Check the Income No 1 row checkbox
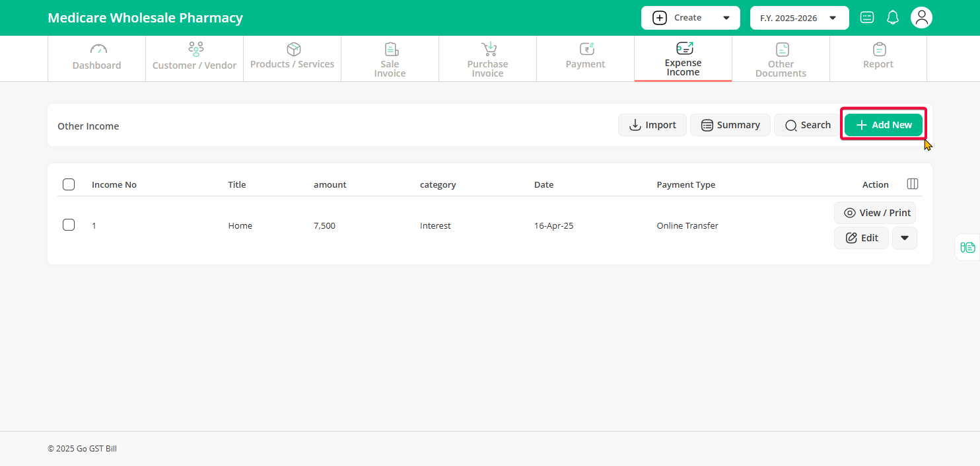Viewport: 980px width, 466px height. pyautogui.click(x=69, y=225)
